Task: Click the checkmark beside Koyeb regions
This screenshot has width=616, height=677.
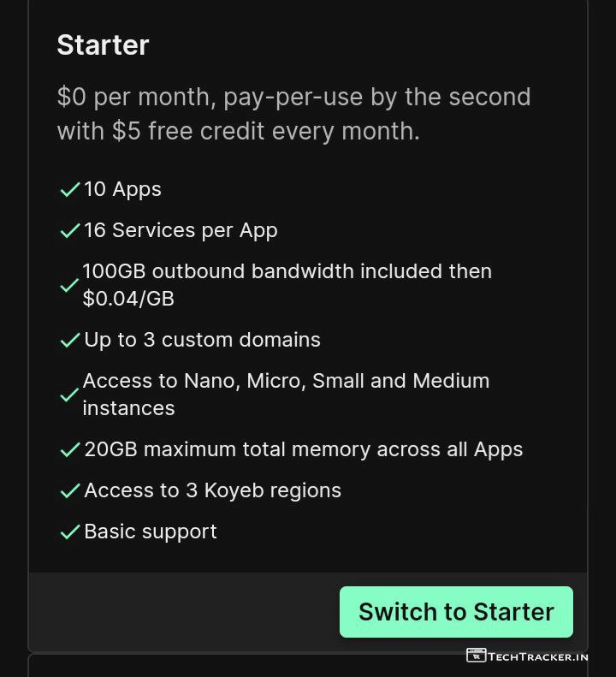Action: 70,490
